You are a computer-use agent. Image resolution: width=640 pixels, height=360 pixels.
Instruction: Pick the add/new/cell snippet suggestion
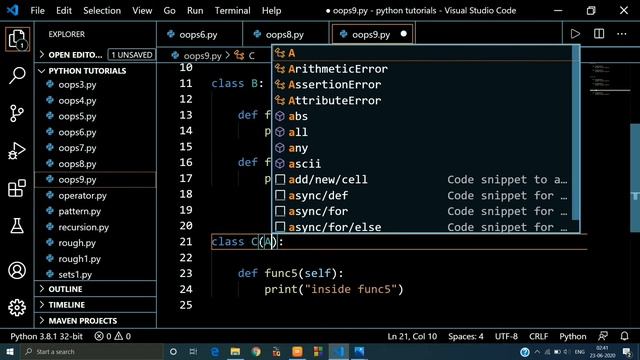point(422,180)
